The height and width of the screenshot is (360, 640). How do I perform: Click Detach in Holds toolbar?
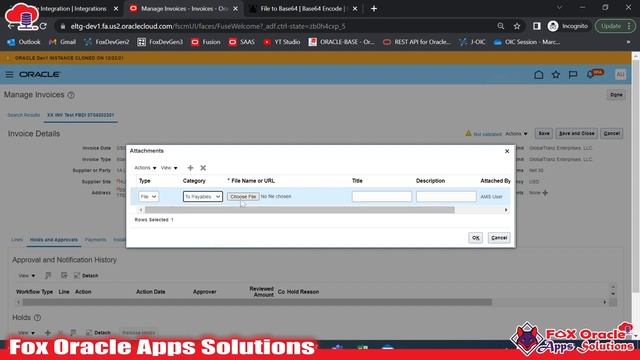pyautogui.click(x=98, y=333)
